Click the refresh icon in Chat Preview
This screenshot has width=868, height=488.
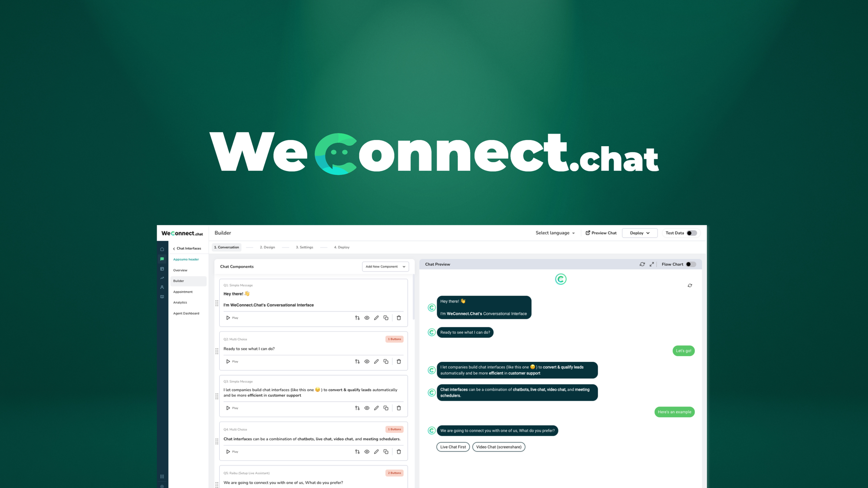pyautogui.click(x=643, y=264)
